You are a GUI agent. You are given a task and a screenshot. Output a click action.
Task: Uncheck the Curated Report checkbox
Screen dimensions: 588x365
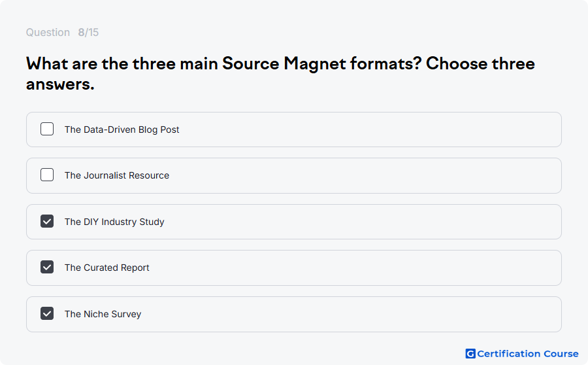(47, 268)
